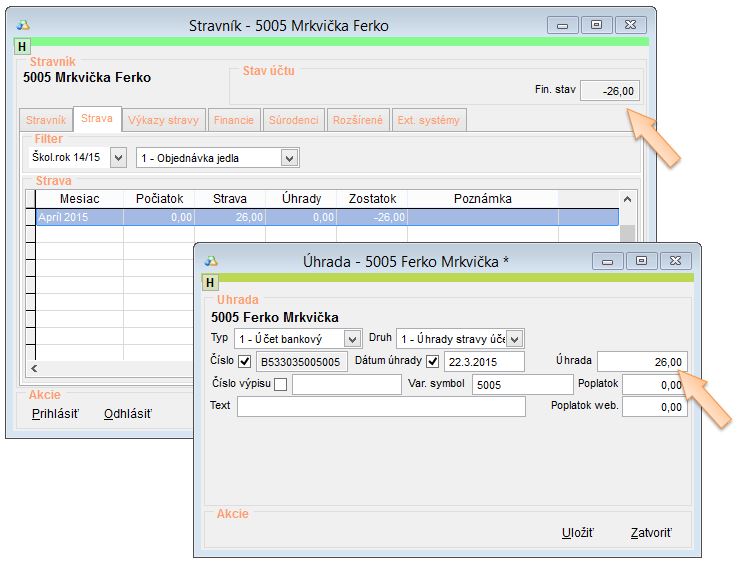Open the Typ dropdown for payment type

pos(351,339)
